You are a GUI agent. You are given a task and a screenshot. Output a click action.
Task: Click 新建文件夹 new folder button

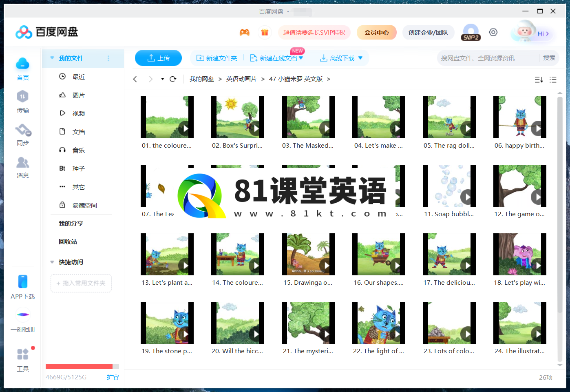(x=217, y=58)
